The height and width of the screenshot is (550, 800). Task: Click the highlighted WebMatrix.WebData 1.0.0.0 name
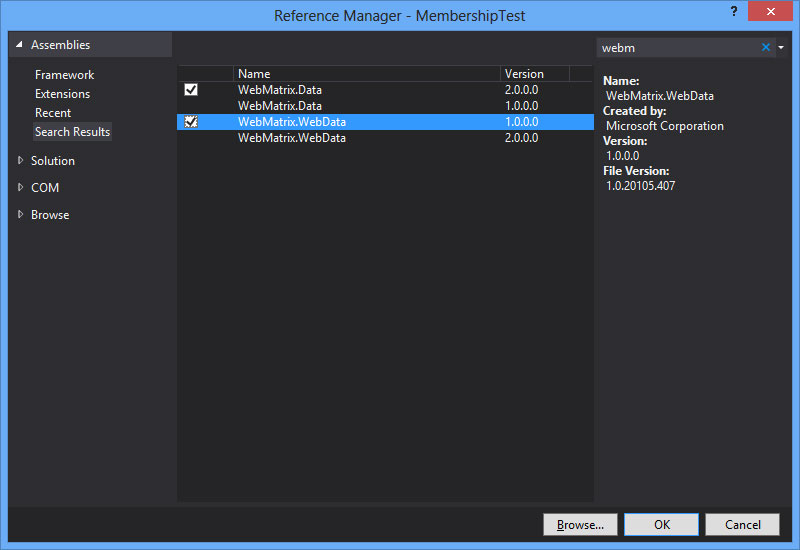[292, 121]
